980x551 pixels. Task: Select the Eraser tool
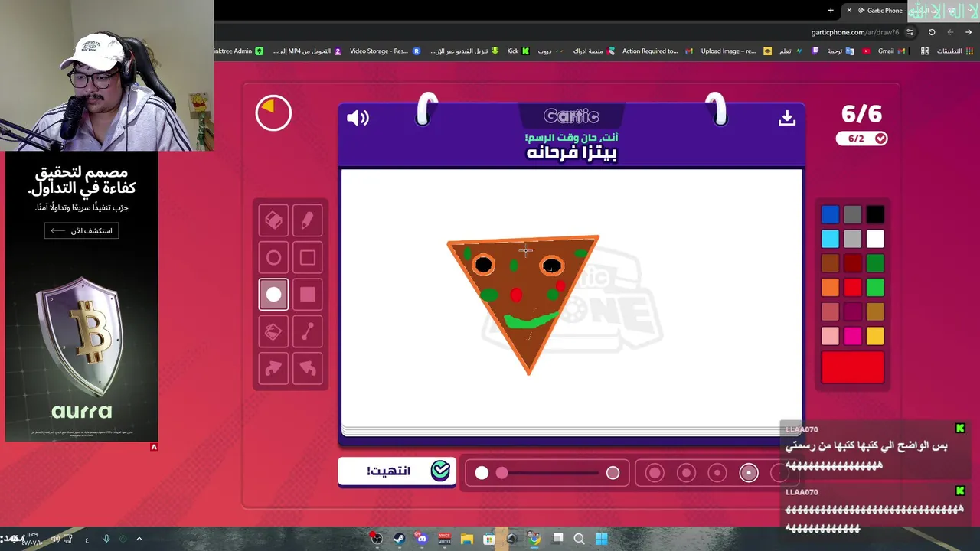click(x=273, y=220)
